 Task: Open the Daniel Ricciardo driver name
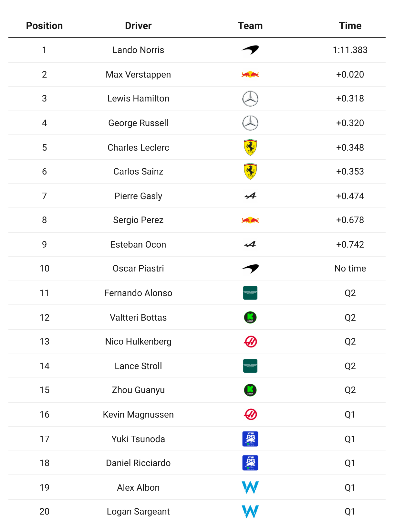coord(138,463)
